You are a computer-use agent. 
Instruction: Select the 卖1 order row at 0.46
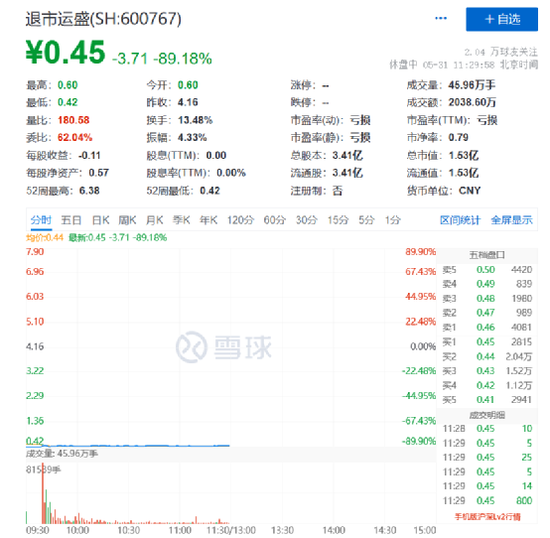pyautogui.click(x=487, y=327)
